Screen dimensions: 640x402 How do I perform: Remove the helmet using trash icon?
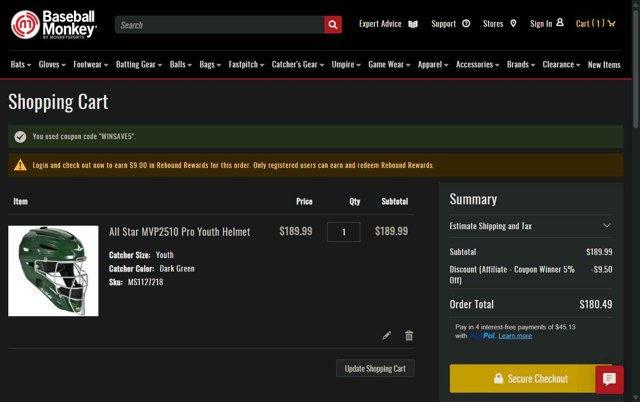pos(409,335)
